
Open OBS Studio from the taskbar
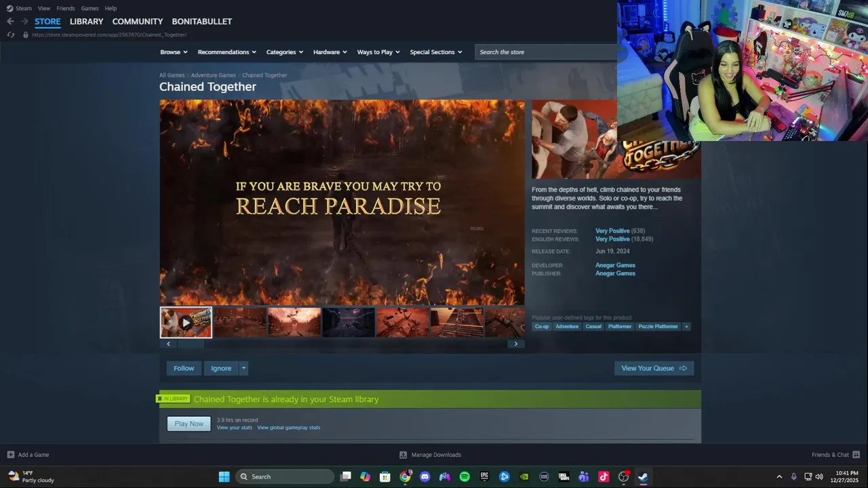click(623, 476)
